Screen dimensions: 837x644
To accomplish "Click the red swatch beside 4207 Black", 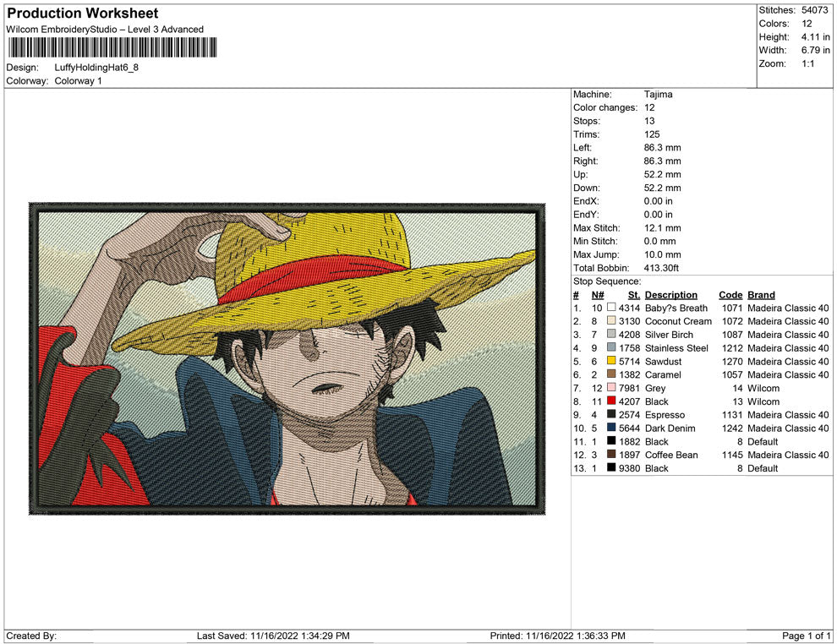I will [x=611, y=401].
